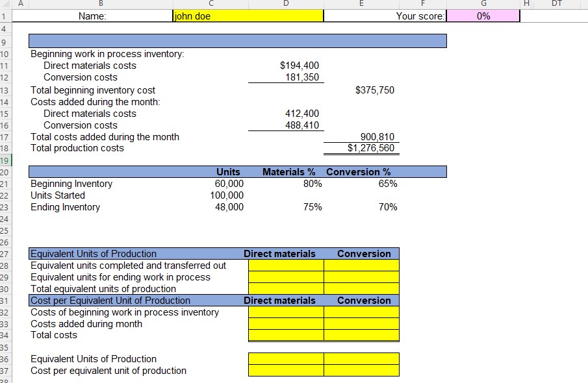This screenshot has height=383, width=588.
Task: Select the name cell containing john doe
Action: [248, 16]
